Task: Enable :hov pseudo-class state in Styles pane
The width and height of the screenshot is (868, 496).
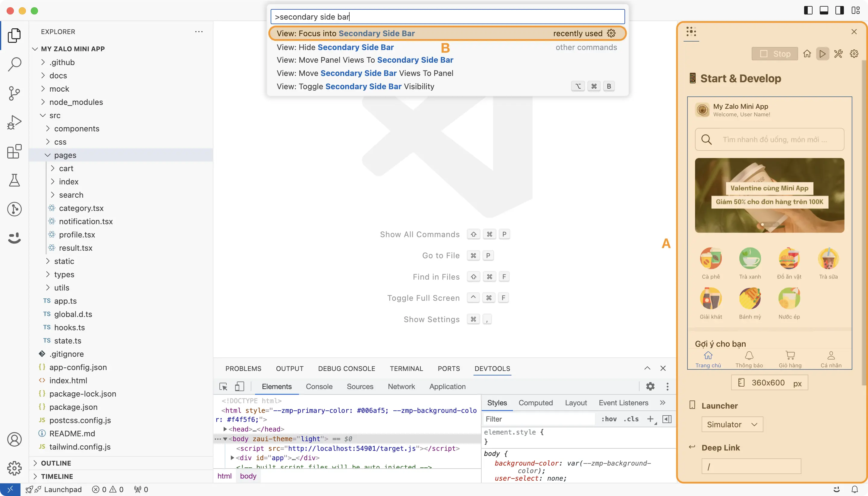Action: tap(609, 419)
